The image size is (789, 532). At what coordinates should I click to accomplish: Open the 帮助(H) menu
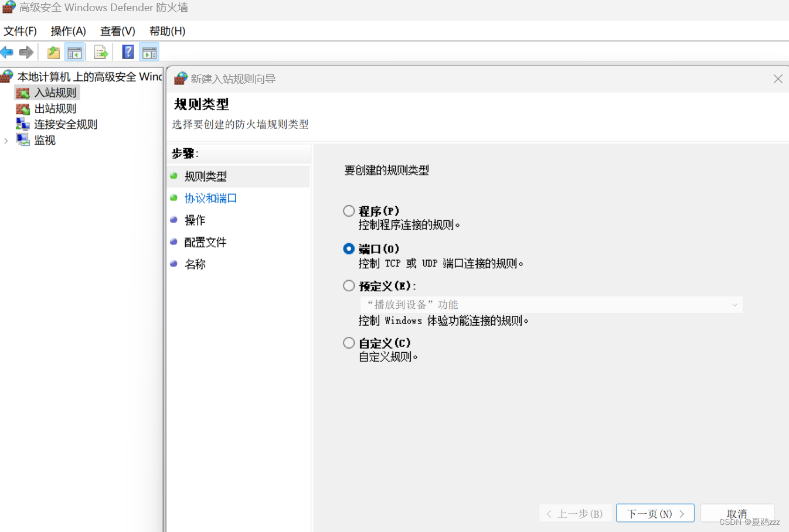[167, 31]
